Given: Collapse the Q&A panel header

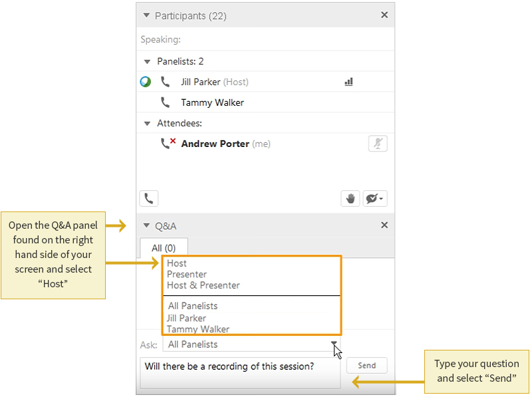Looking at the screenshot, I should 146,225.
